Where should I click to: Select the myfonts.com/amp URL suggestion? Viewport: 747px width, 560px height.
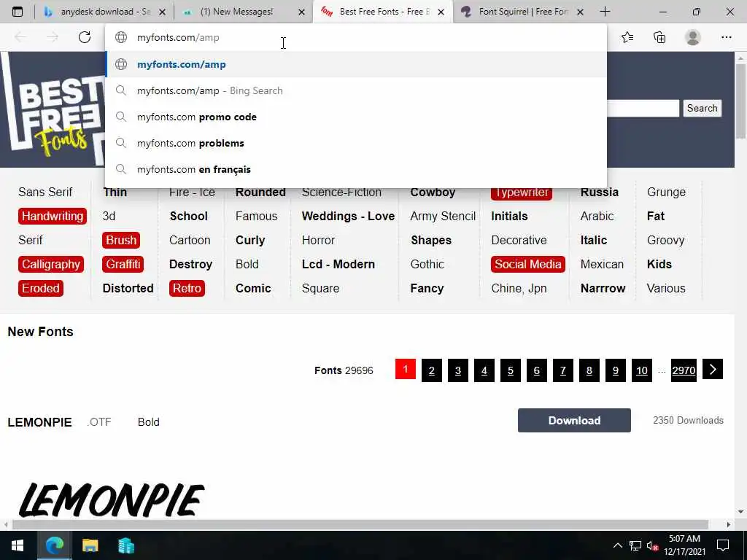click(x=356, y=64)
